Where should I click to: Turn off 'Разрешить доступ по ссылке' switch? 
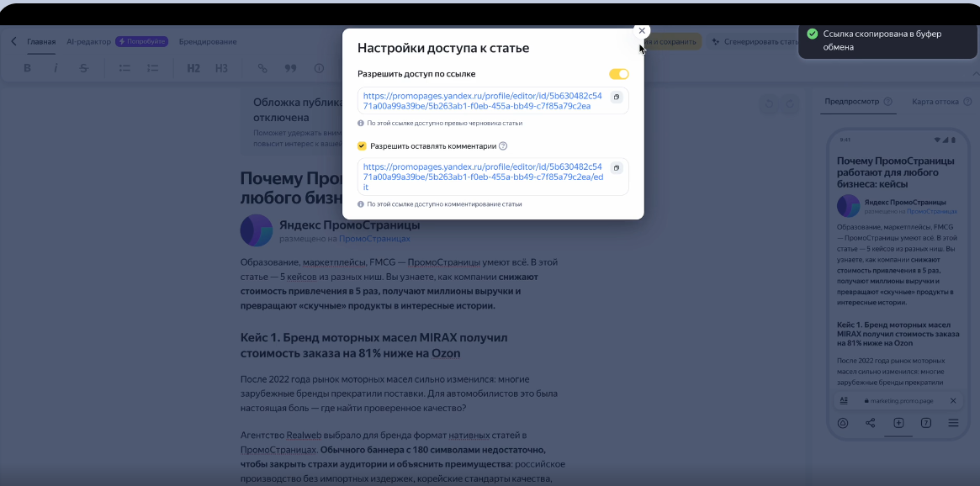[618, 74]
